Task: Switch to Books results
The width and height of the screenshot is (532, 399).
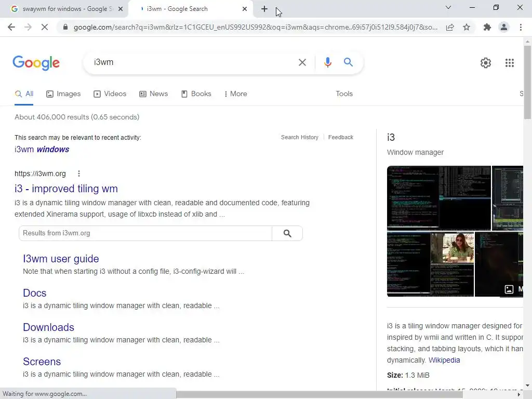Action: [x=196, y=94]
